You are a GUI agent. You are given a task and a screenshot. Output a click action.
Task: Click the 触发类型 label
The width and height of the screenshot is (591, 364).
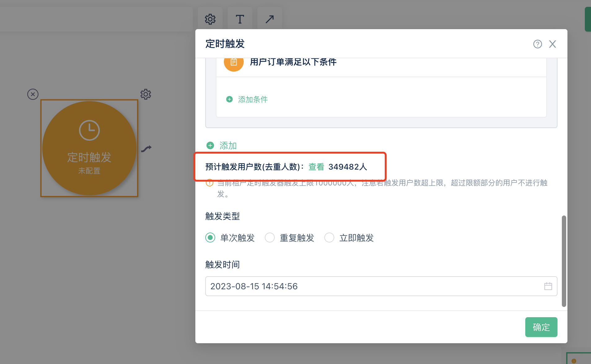pyautogui.click(x=223, y=216)
